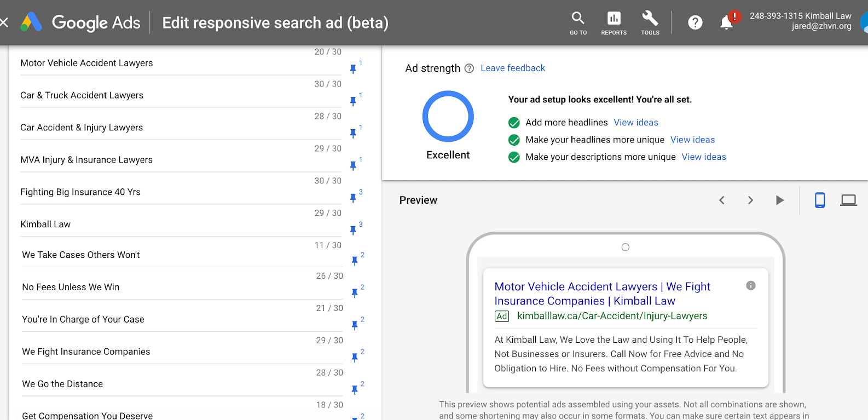Click pin icon for We Fight Insurance Companies
The width and height of the screenshot is (868, 420).
point(355,358)
